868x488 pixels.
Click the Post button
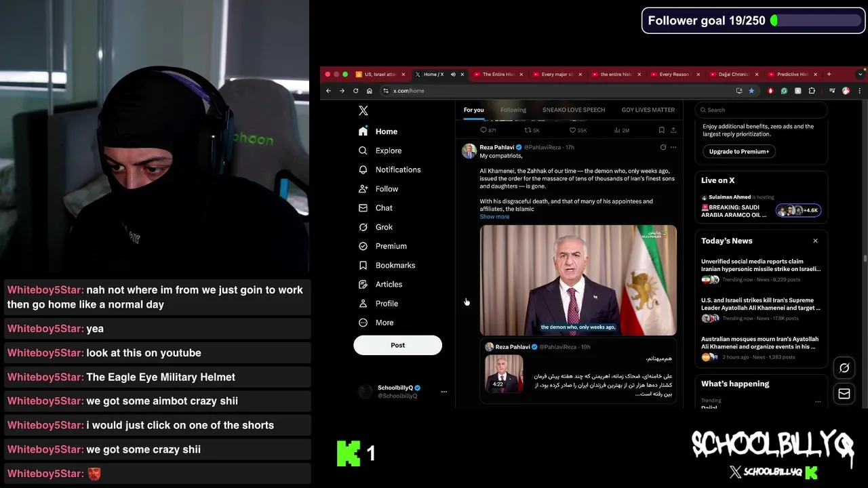click(397, 345)
